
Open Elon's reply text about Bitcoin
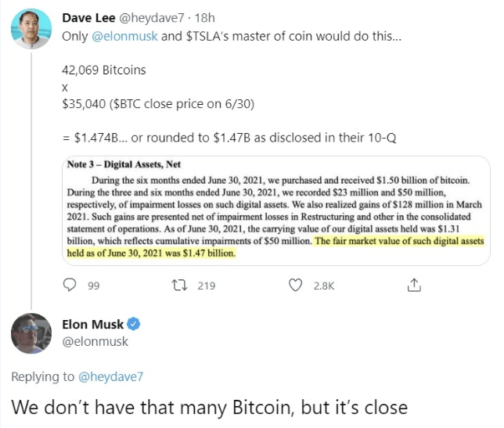pyautogui.click(x=209, y=408)
